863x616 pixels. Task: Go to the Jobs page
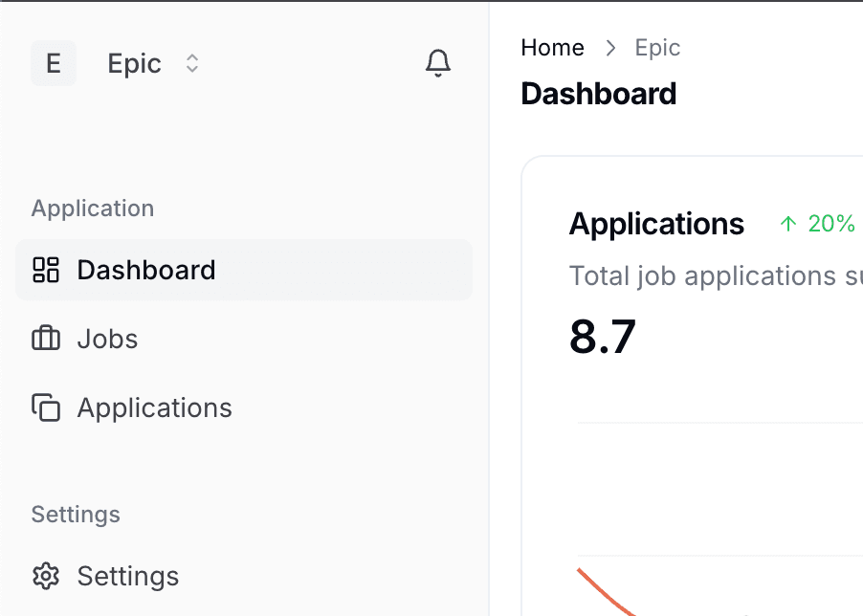[244, 339]
